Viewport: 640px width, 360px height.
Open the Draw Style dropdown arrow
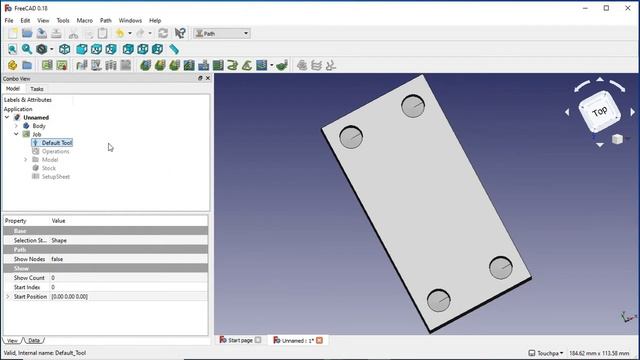coord(51,49)
